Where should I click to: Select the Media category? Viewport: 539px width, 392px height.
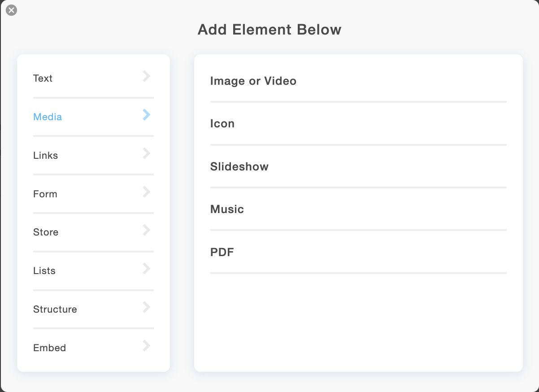(48, 117)
